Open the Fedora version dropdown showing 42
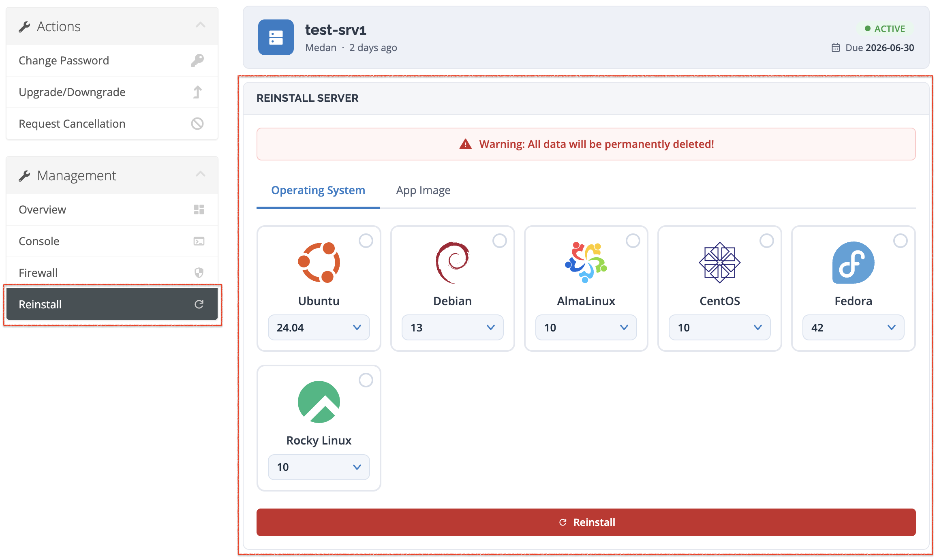 [854, 327]
